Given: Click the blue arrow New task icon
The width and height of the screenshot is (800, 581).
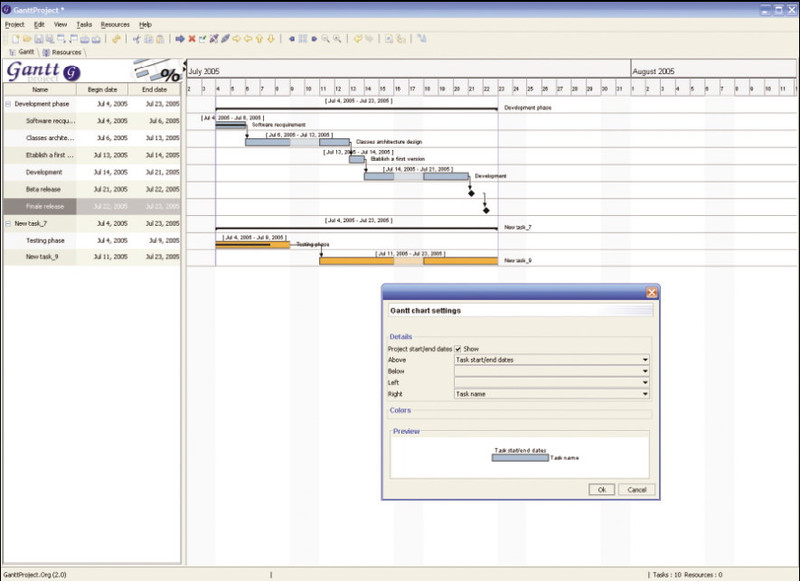Looking at the screenshot, I should coord(180,39).
